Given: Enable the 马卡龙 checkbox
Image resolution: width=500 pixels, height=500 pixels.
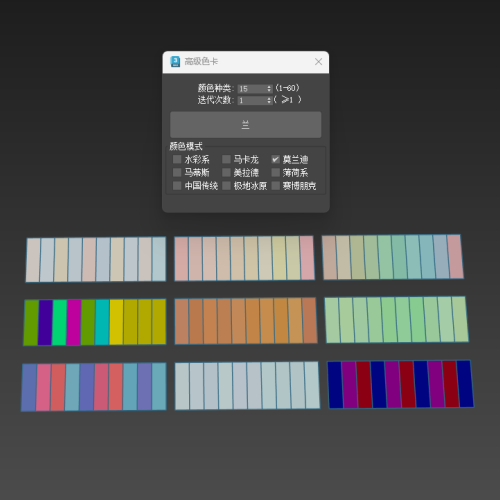Looking at the screenshot, I should tap(226, 159).
